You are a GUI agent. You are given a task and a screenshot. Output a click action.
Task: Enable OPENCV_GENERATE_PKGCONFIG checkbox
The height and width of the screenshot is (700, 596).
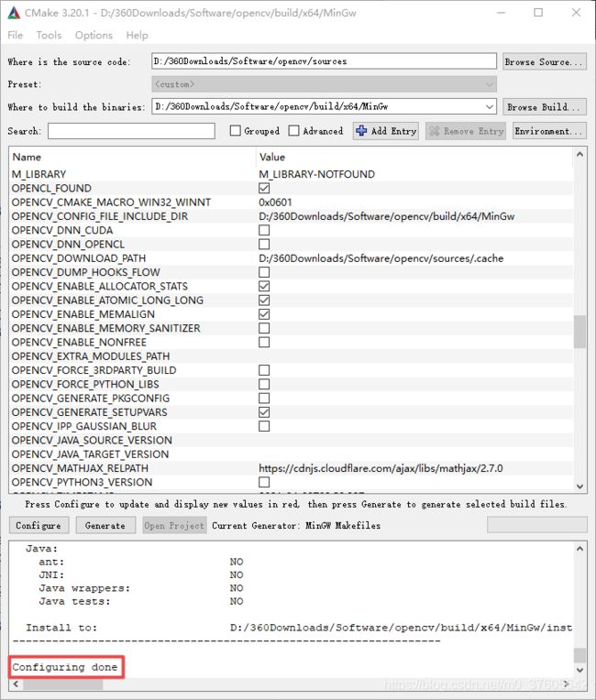(264, 399)
